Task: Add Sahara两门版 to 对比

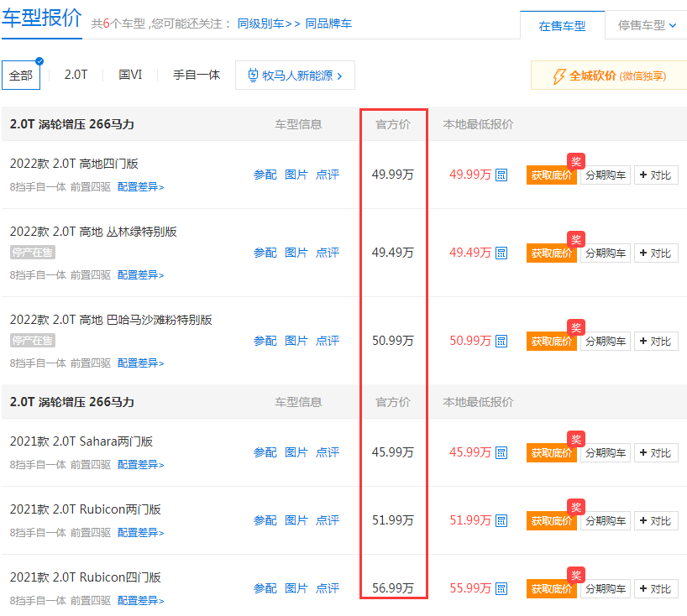Action: 656,452
